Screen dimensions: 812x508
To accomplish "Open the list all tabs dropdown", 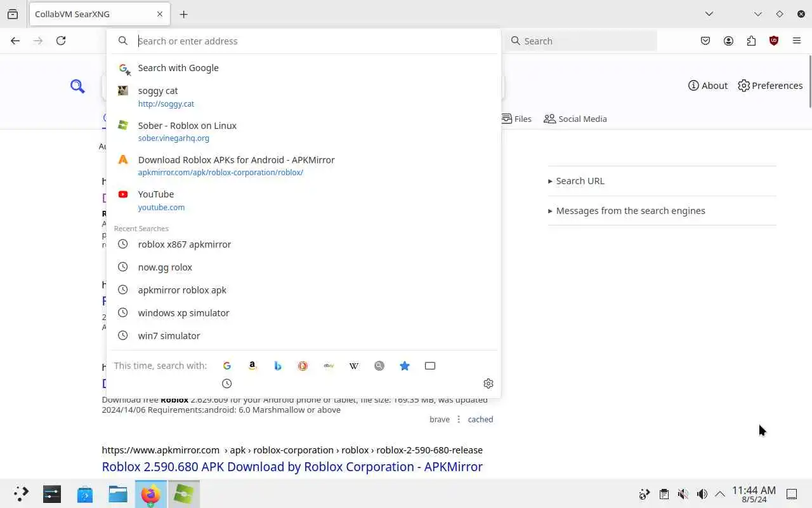I will pyautogui.click(x=709, y=14).
